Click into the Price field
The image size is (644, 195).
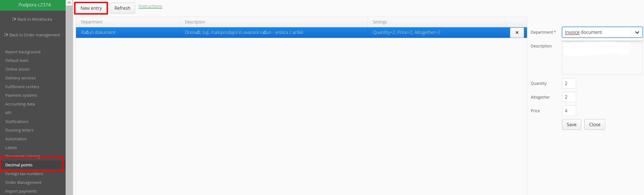coord(569,111)
